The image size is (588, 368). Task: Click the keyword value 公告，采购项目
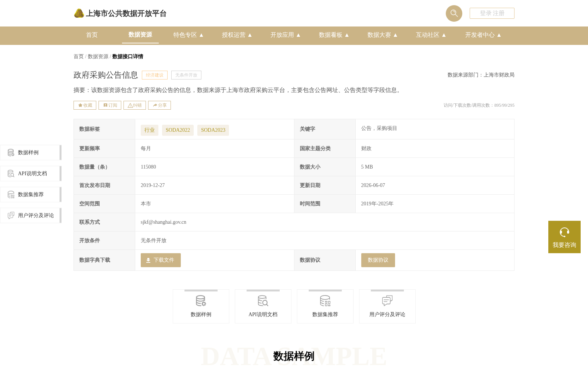click(x=379, y=128)
